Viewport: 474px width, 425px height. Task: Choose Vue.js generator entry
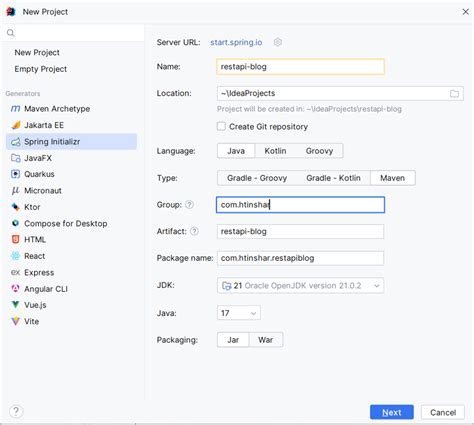click(71, 305)
